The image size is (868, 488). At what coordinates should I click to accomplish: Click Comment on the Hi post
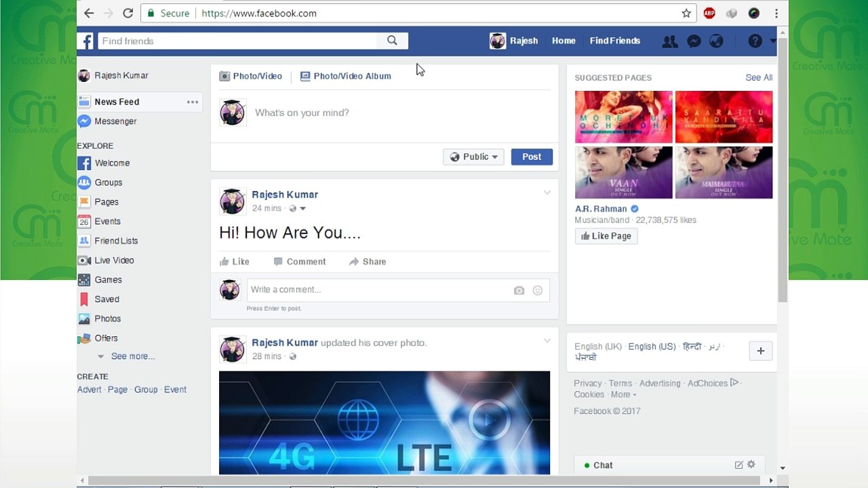pos(300,262)
